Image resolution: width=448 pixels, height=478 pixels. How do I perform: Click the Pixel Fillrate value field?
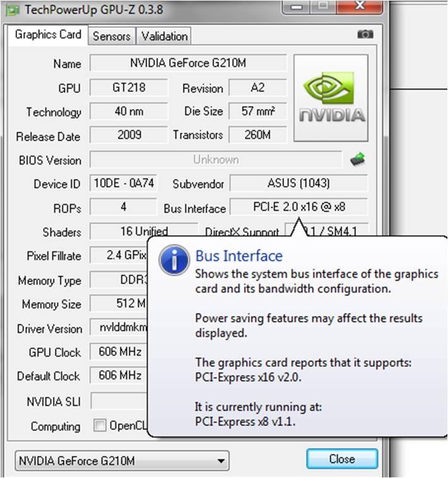(x=119, y=255)
